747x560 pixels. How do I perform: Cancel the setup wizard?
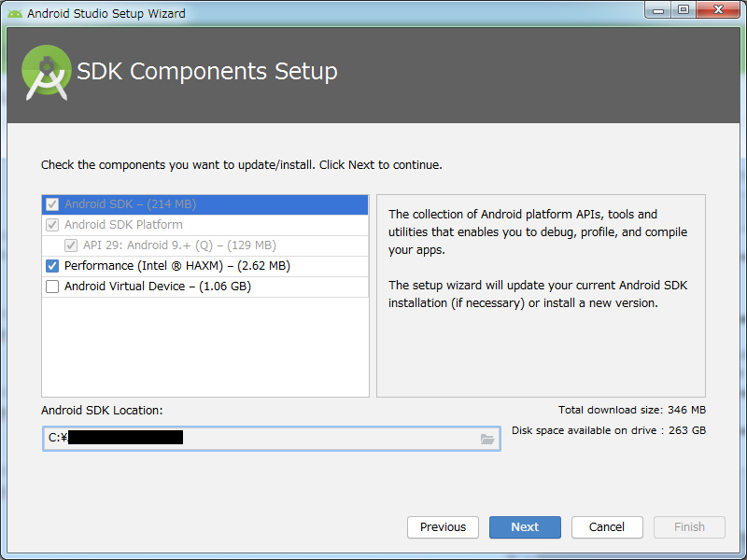(x=607, y=527)
